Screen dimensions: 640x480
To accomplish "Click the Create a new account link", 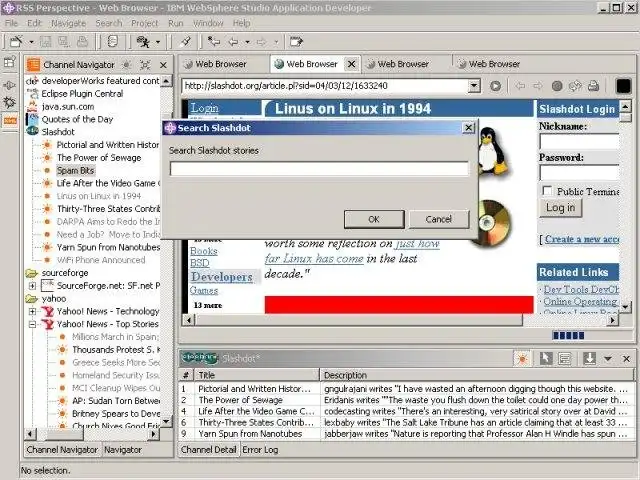I will pyautogui.click(x=582, y=239).
